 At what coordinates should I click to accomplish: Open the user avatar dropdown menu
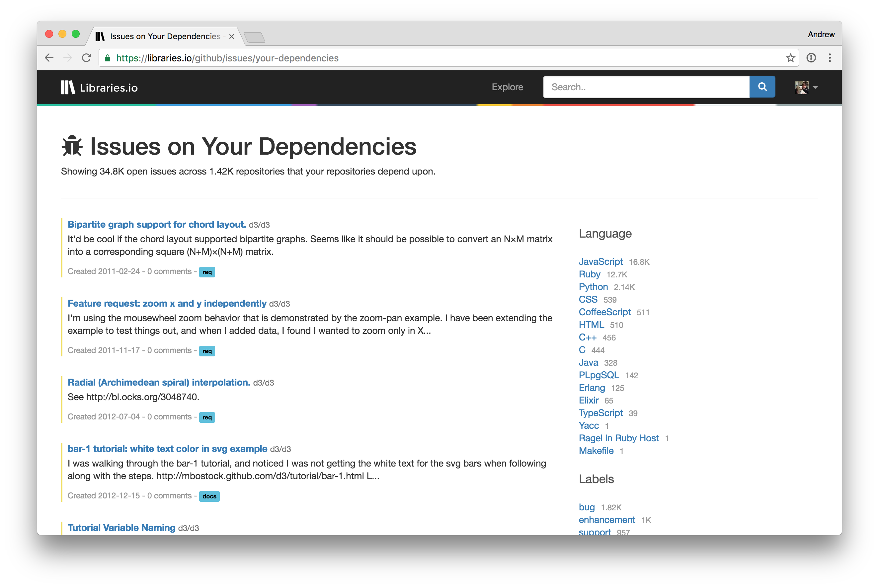pos(806,87)
